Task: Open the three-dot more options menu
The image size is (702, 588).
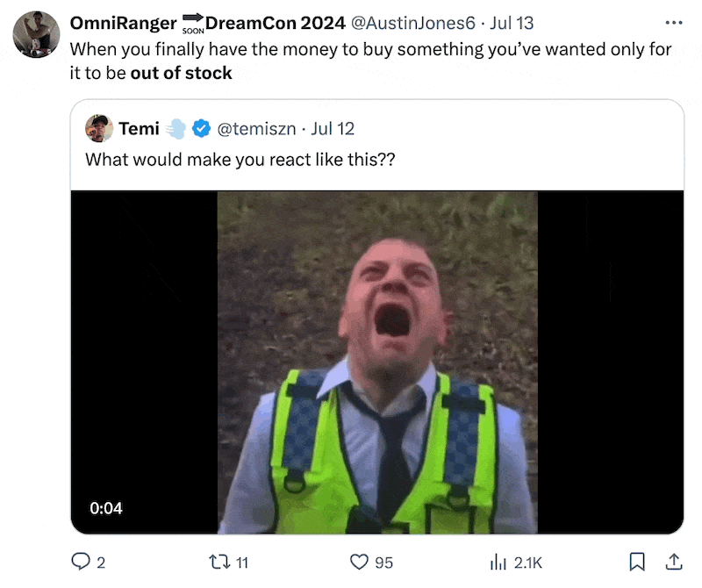Action: coord(674,23)
